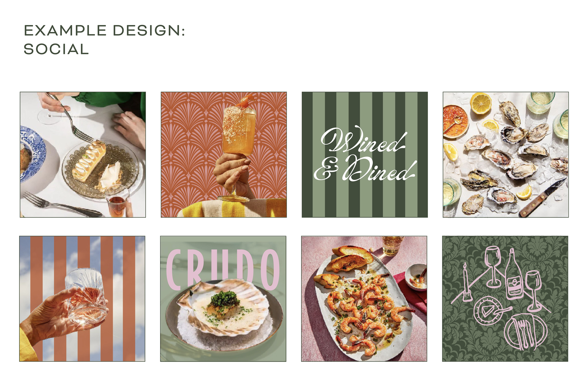588x380 pixels.
Task: Select the crystal glass on striped sky tile
Action: [82, 299]
